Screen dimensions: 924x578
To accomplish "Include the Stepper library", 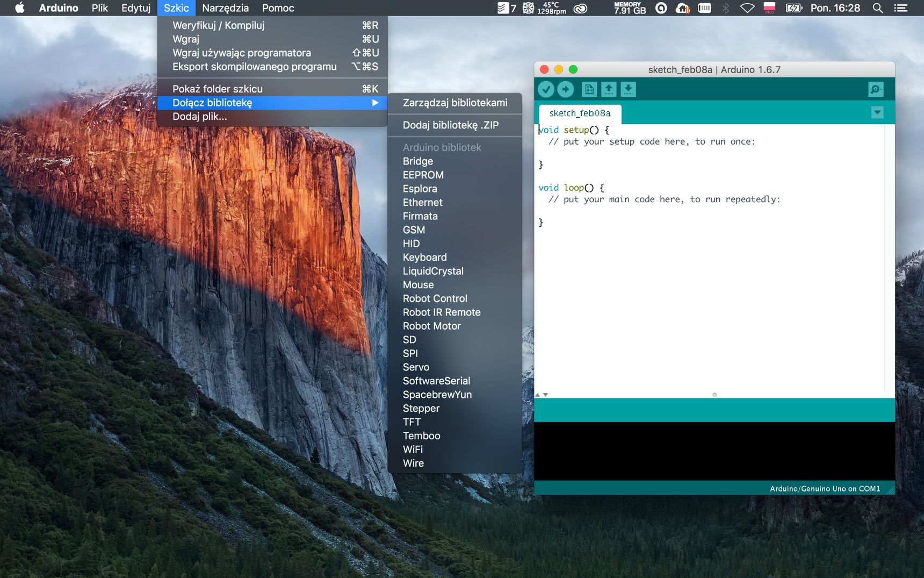I will coord(455,408).
